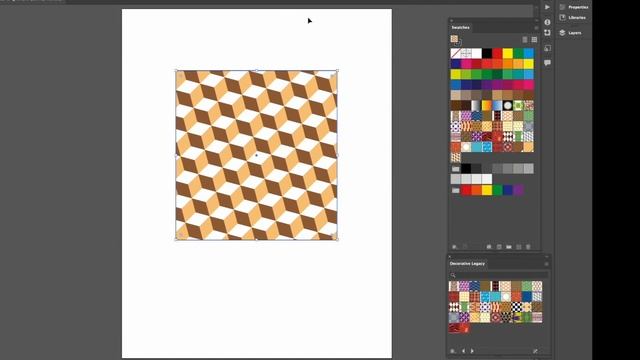Create a New Swatch
Screen dimensions: 640x360
click(519, 247)
